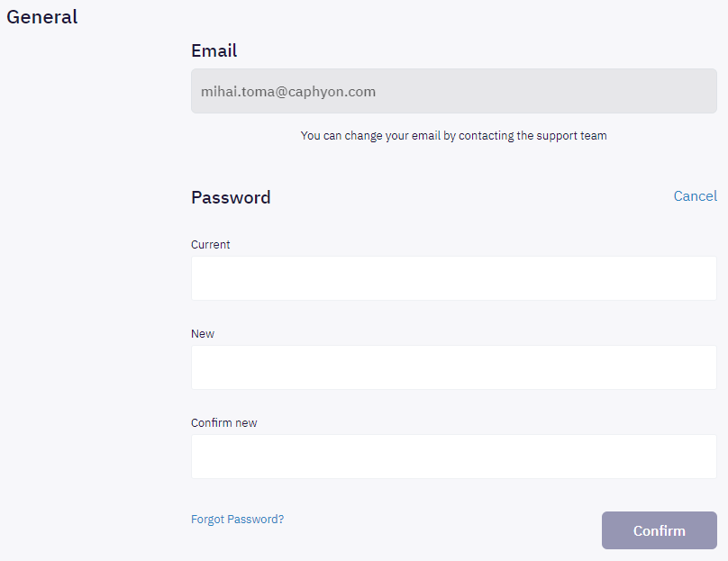Click the mihai.toma@caphyon.com email text
This screenshot has width=728, height=561.
(287, 92)
